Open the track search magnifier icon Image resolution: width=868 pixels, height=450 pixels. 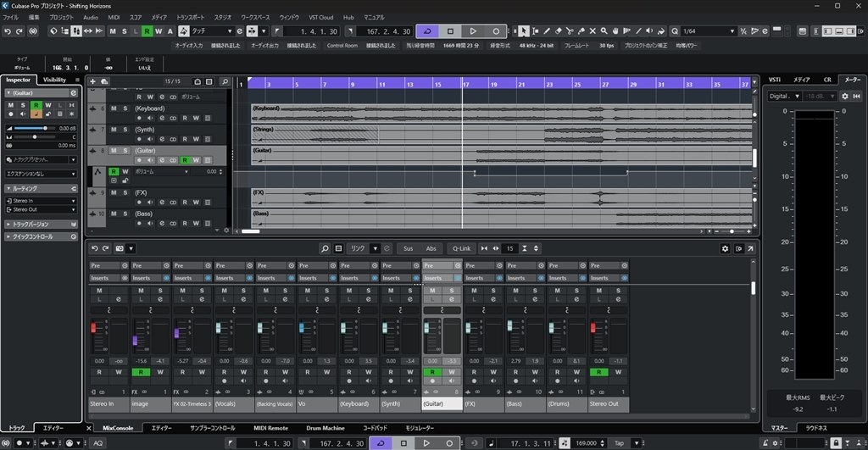pyautogui.click(x=225, y=81)
